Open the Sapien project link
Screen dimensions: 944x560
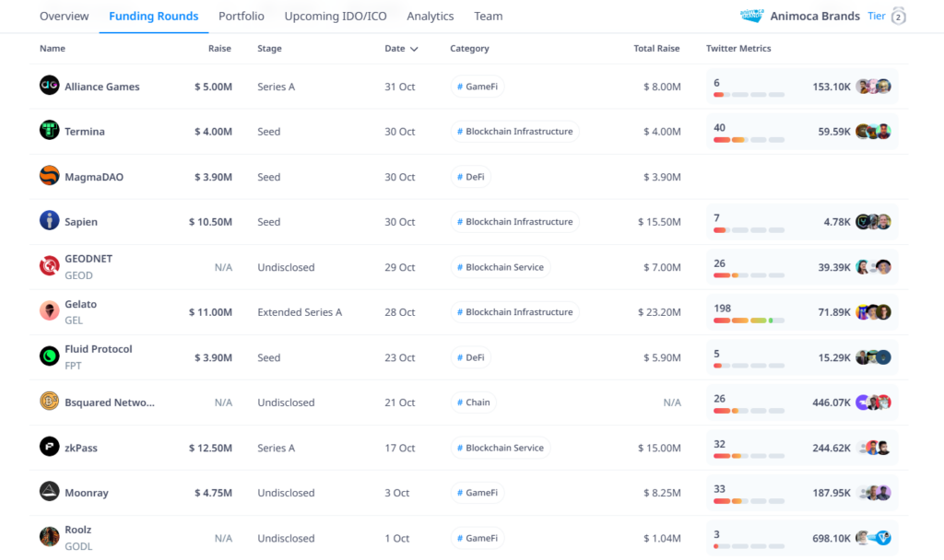[x=81, y=222]
